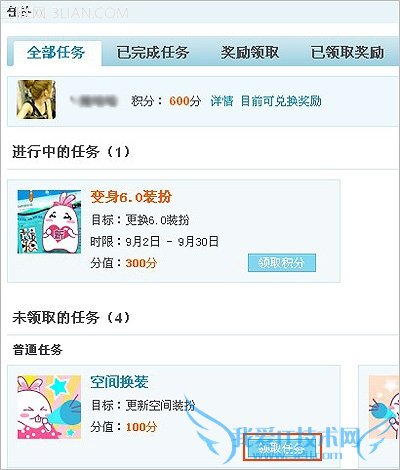
Task: Open the 变身6.0装扮 task title
Action: [x=131, y=197]
